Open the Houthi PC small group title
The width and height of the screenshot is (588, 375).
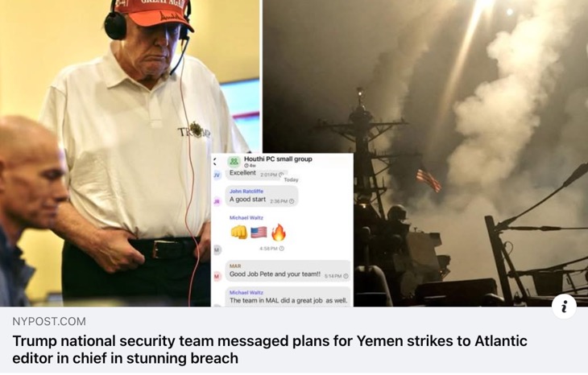click(278, 159)
